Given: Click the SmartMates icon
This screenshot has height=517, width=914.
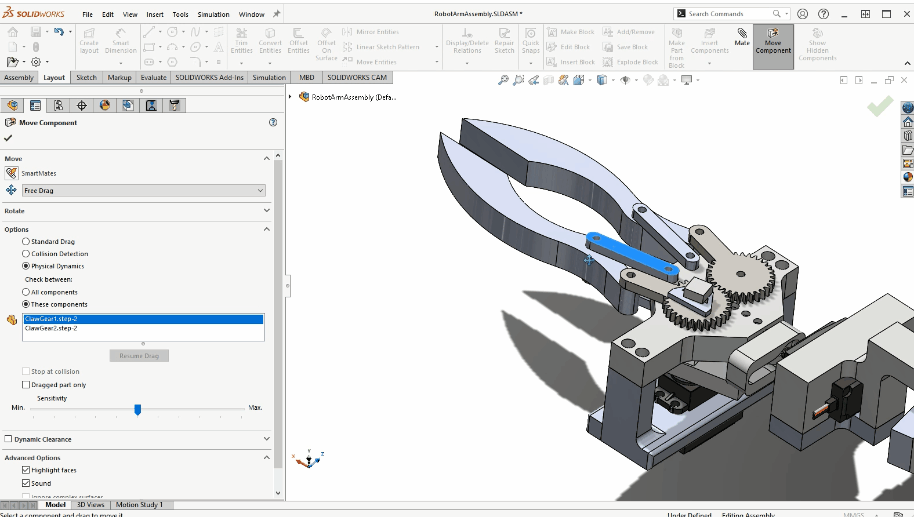Looking at the screenshot, I should [11, 173].
